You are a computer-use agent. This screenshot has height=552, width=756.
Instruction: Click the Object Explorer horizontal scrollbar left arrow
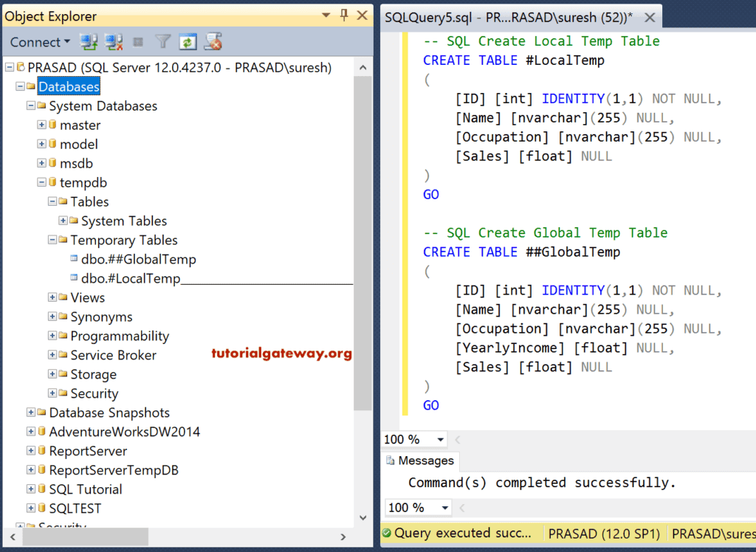[x=13, y=537]
